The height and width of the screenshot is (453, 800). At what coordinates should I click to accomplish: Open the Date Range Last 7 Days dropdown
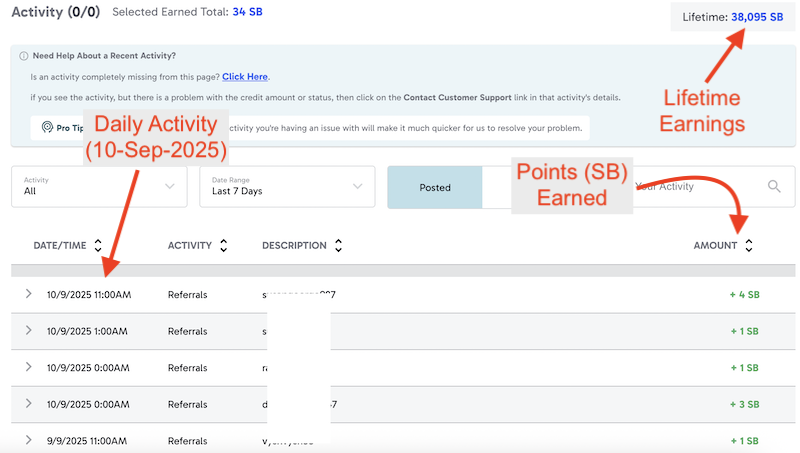[287, 187]
